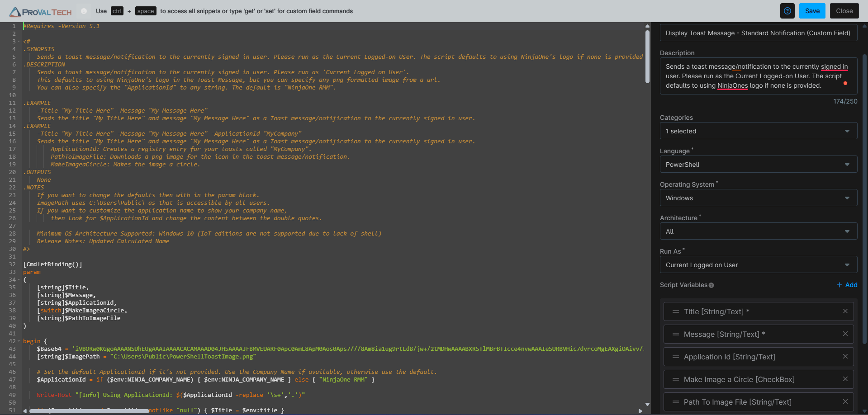Image resolution: width=868 pixels, height=415 pixels.
Task: Place cursor on '#Requires -Version 5.1' line
Action: tap(62, 26)
